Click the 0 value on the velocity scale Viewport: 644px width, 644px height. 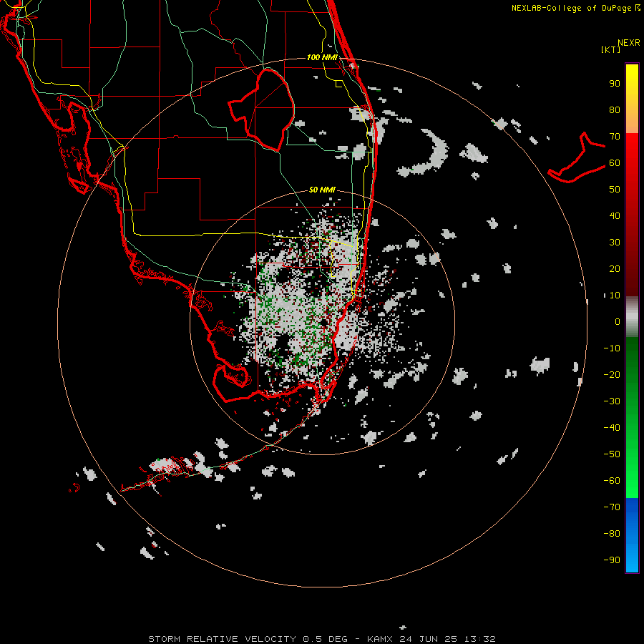[x=618, y=321]
